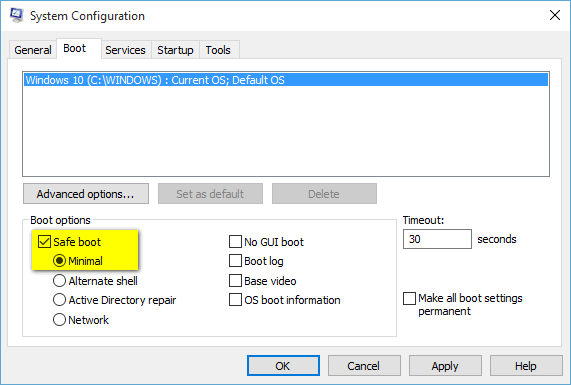The height and width of the screenshot is (385, 571).
Task: Select the Windows 10 boot entry
Action: tap(286, 80)
